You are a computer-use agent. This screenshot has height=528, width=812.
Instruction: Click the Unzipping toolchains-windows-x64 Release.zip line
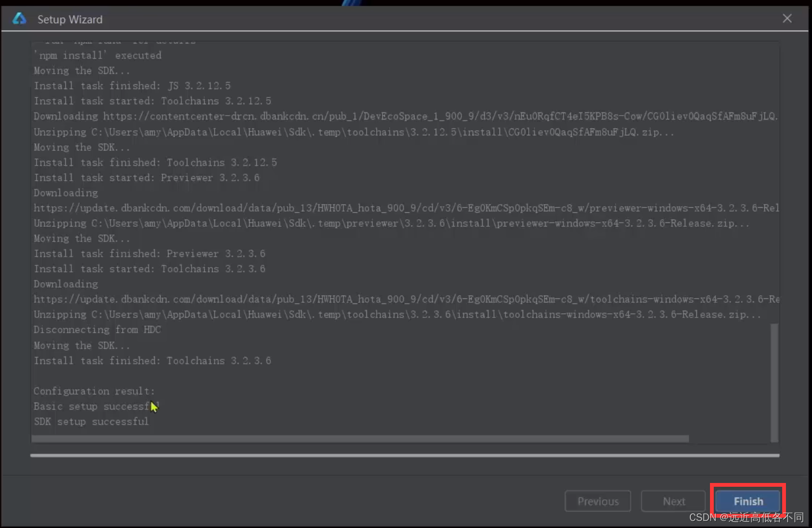tap(397, 315)
